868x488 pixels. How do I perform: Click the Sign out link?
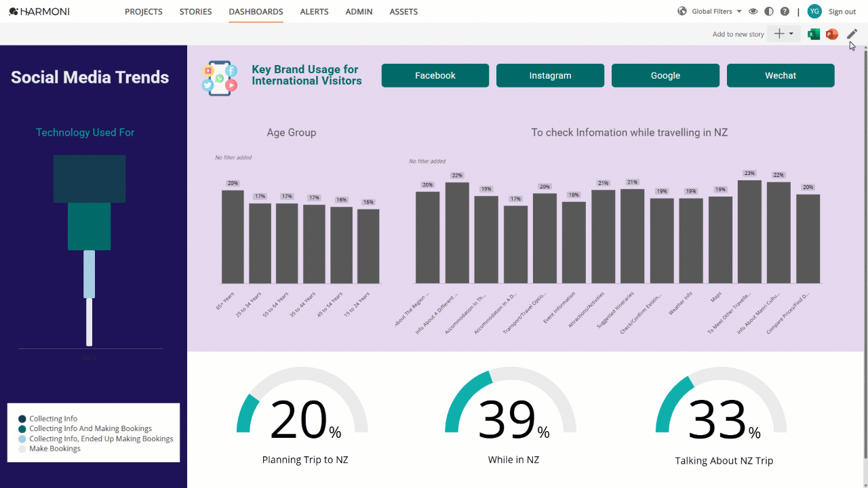[842, 12]
